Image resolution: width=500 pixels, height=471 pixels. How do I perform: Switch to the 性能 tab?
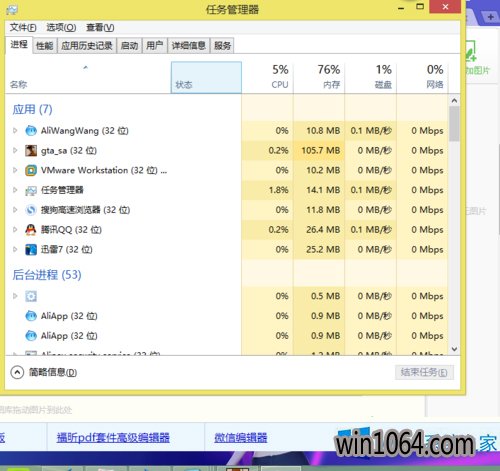[45, 45]
